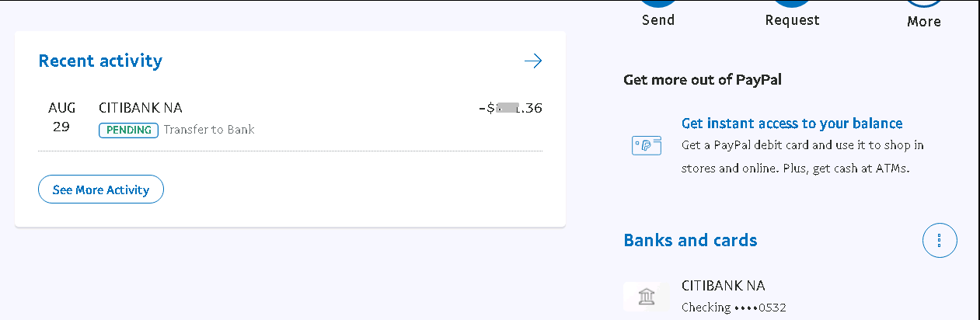Image resolution: width=980 pixels, height=320 pixels.
Task: Click the PayPal debit card icon
Action: click(646, 145)
